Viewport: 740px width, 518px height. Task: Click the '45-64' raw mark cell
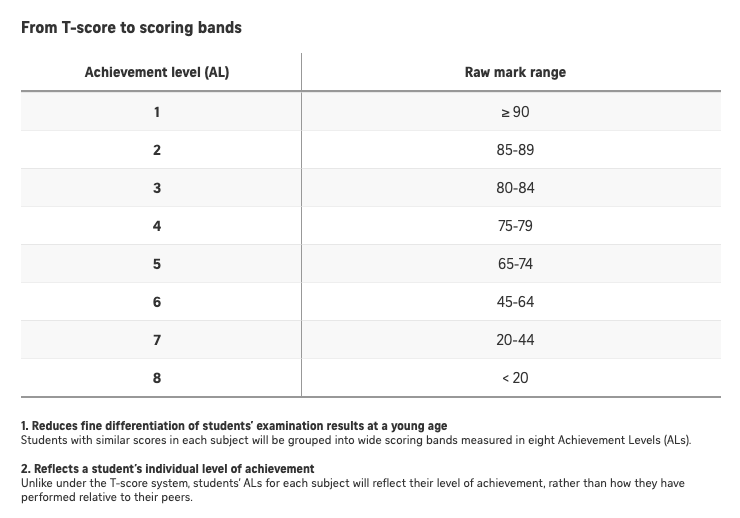515,302
